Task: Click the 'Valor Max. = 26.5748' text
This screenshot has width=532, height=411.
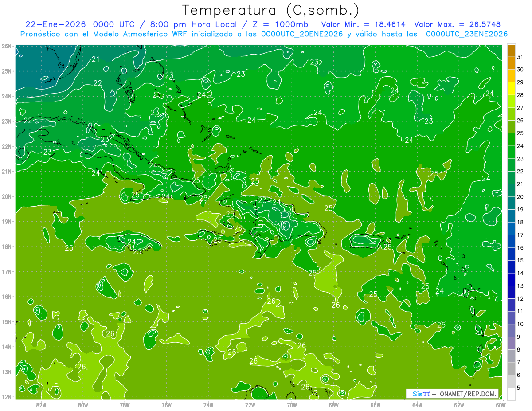Action: point(458,24)
